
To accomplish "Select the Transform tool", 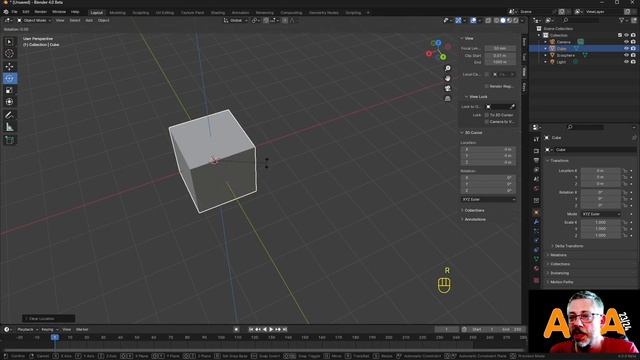I will 9,102.
